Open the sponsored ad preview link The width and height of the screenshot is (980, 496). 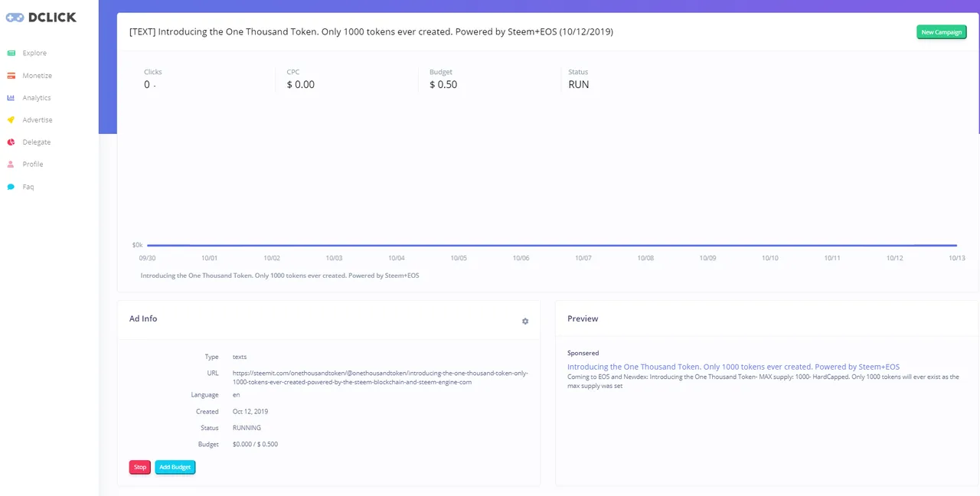click(733, 367)
